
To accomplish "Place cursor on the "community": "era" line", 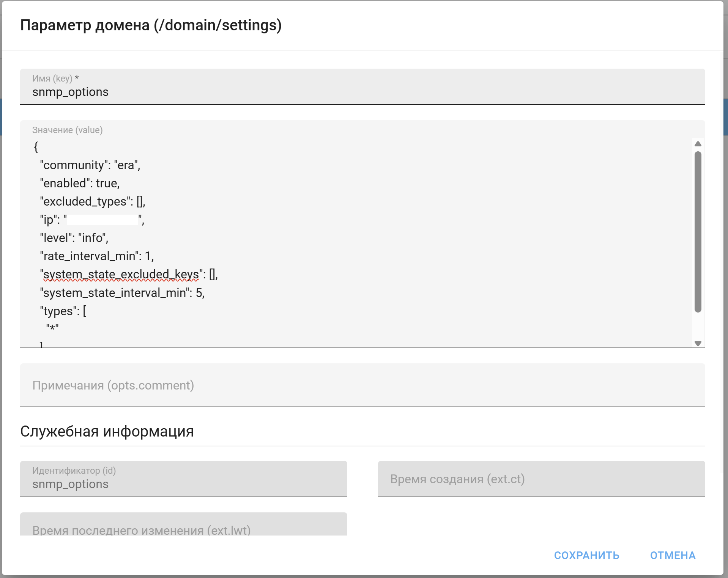I will (x=90, y=165).
